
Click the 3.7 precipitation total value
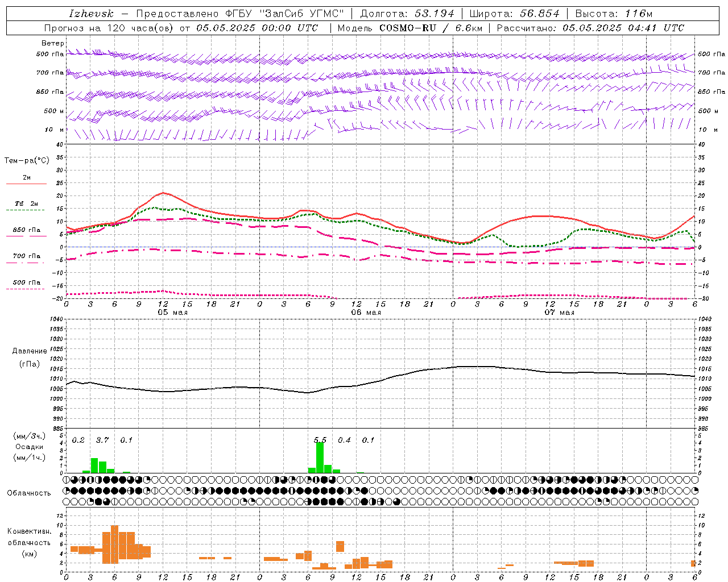pos(102,440)
